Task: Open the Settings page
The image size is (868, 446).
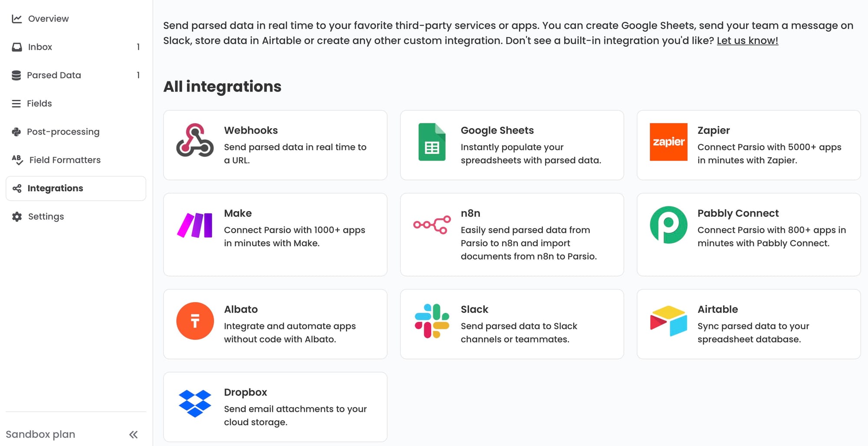Action: click(46, 216)
